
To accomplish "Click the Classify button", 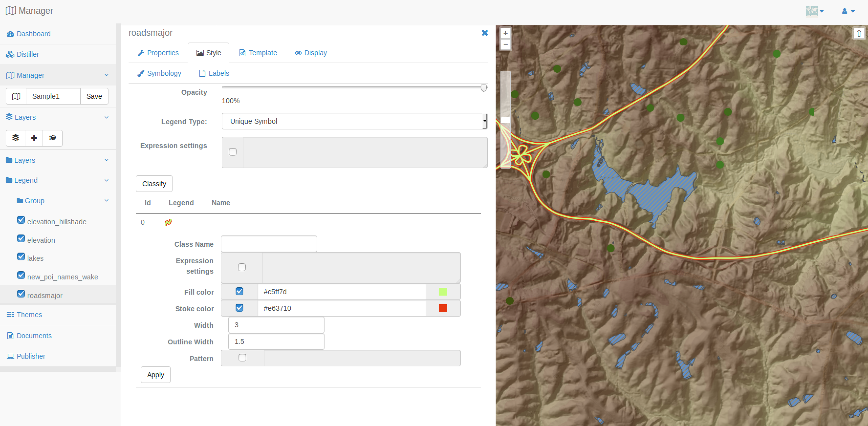I will click(x=154, y=183).
